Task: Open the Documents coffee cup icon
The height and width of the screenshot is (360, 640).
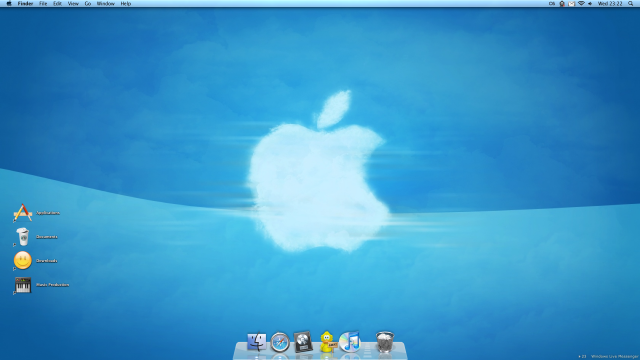Action: tap(22, 237)
